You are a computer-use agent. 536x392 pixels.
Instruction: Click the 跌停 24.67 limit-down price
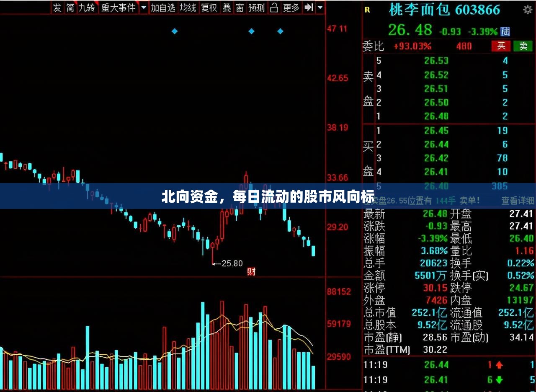[x=521, y=288]
